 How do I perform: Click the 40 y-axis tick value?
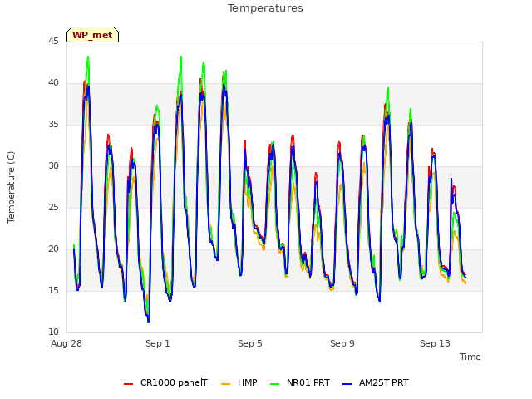tap(53, 83)
